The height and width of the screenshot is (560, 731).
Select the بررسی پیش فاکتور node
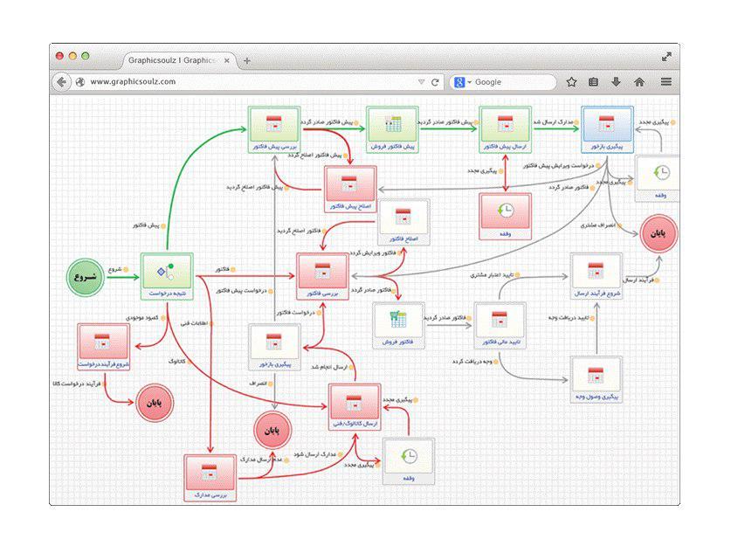(274, 129)
